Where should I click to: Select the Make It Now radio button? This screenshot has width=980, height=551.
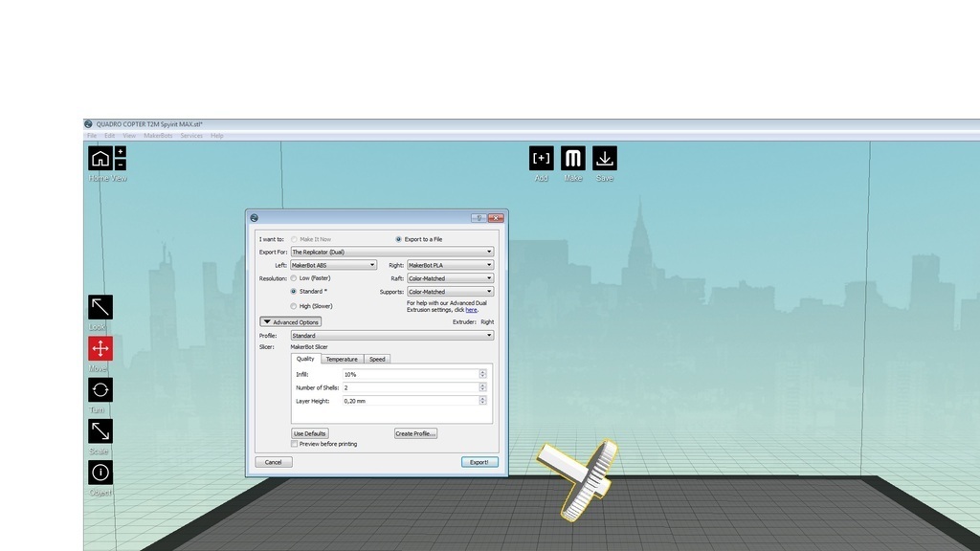click(294, 239)
